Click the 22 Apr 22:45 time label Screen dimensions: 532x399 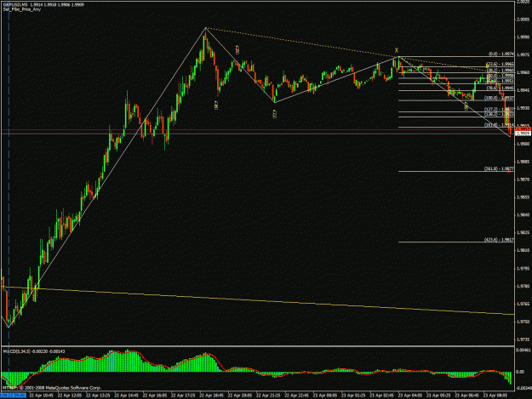coord(296,396)
